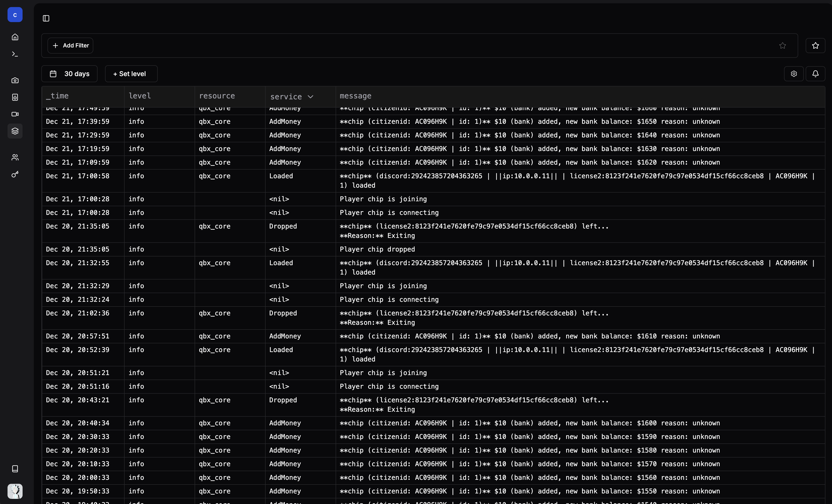
Task: Click the camera icon in sidebar
Action: (15, 80)
